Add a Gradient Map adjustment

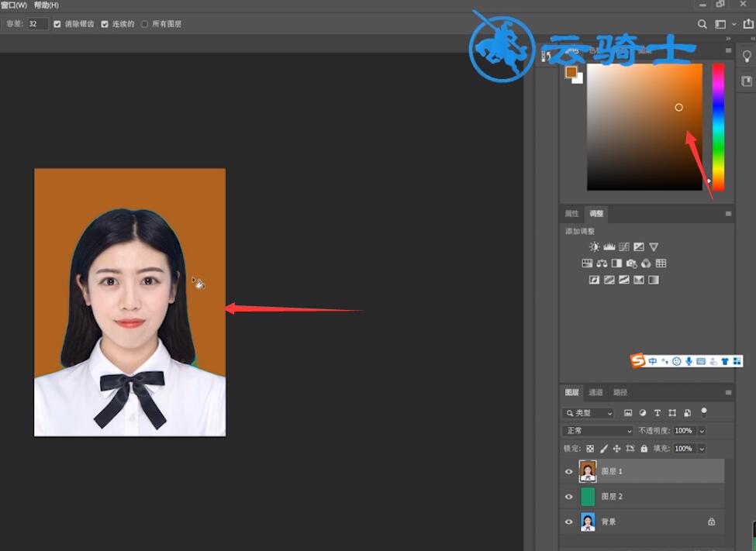pyautogui.click(x=654, y=280)
